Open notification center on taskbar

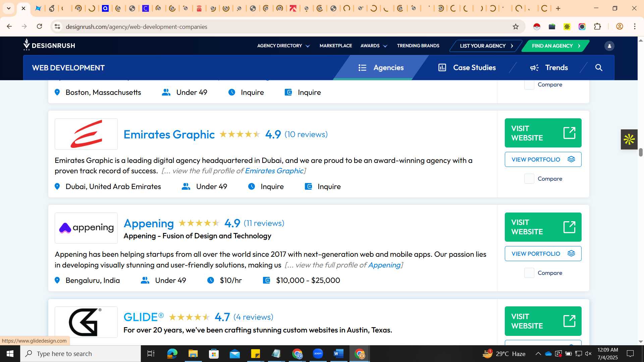630,354
